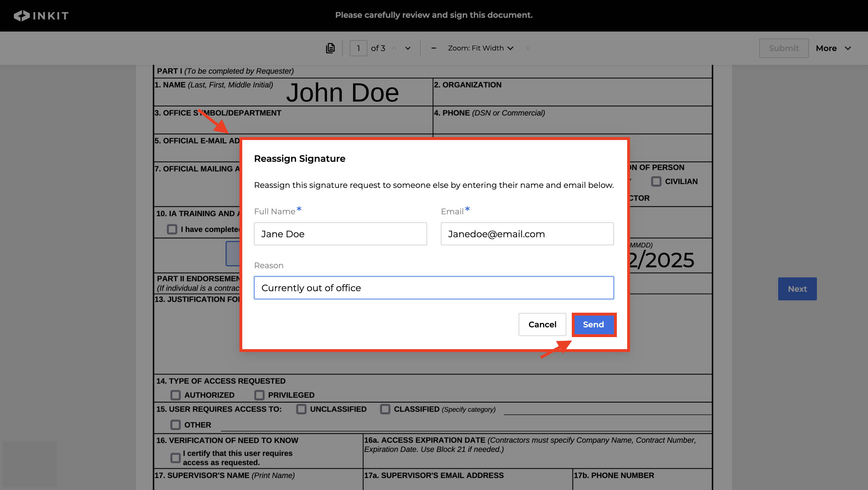This screenshot has width=868, height=490.
Task: Check the PRIVILEGED access checkbox
Action: coord(259,395)
